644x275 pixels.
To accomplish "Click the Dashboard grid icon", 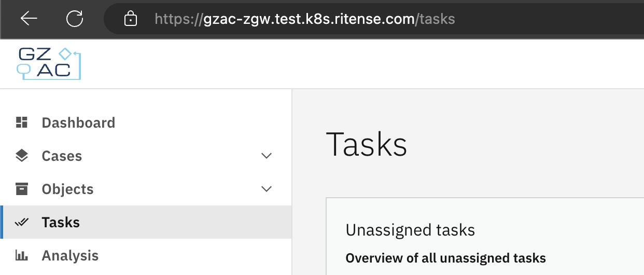I will (22, 123).
